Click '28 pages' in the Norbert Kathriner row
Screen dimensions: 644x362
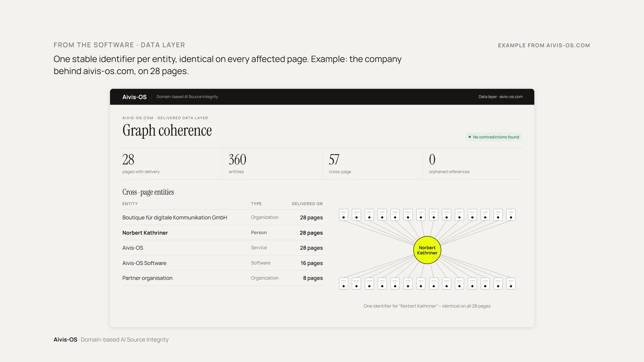[x=311, y=233]
